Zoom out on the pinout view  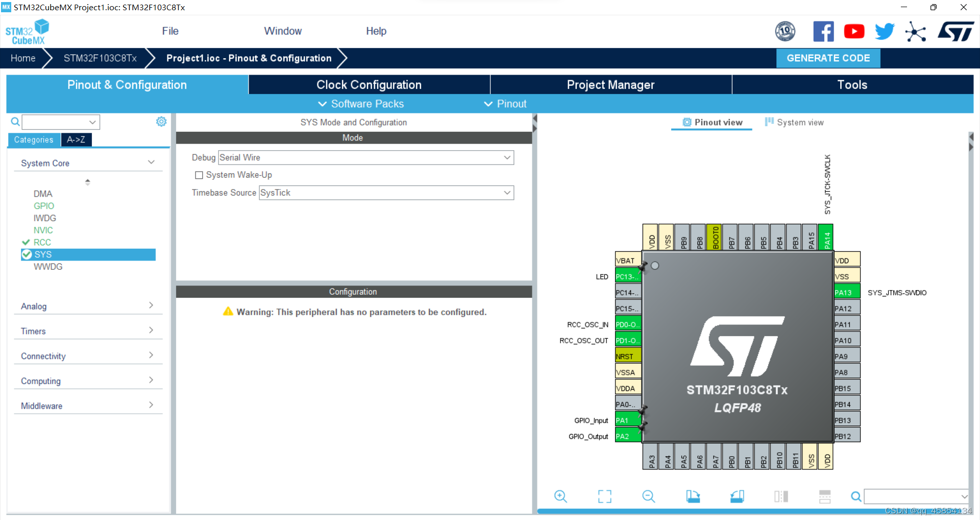pyautogui.click(x=649, y=496)
